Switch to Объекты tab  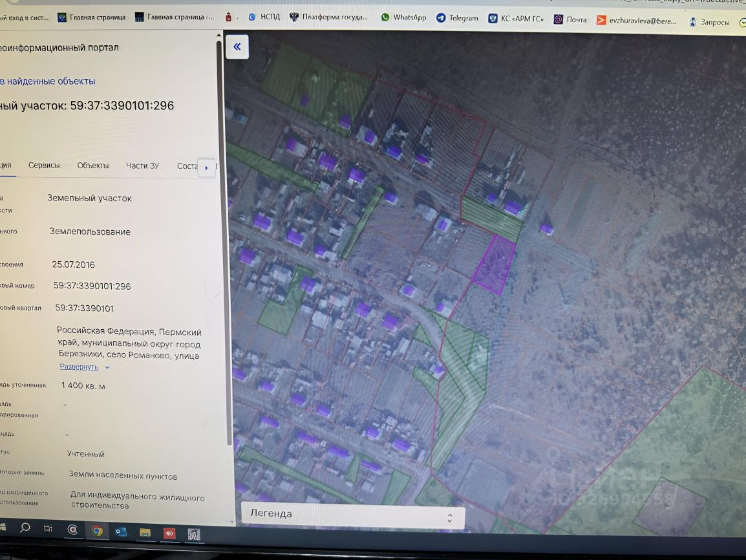93,166
